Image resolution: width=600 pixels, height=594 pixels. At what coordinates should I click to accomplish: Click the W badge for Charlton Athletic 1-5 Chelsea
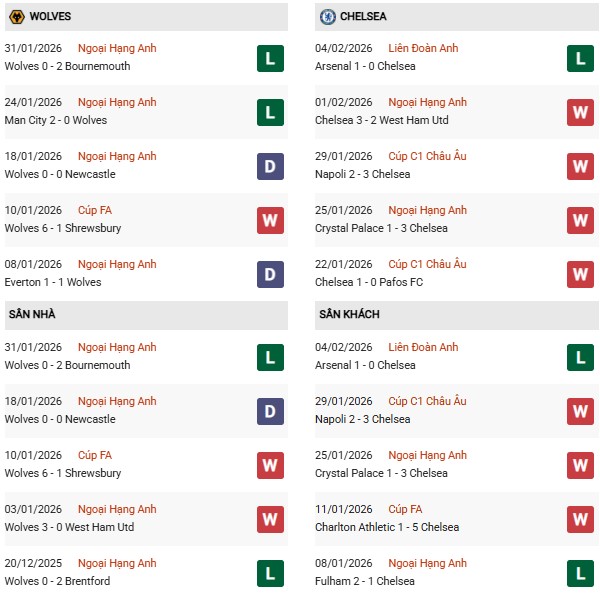pyautogui.click(x=580, y=519)
